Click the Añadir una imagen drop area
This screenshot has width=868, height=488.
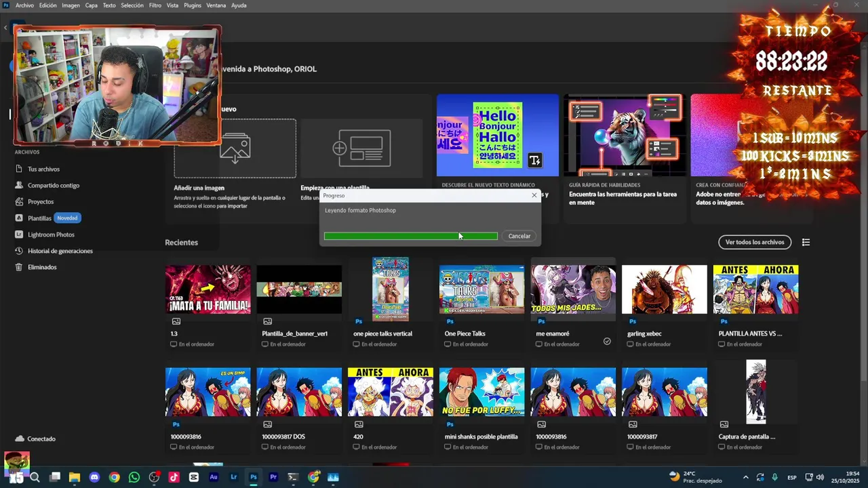[235, 148]
